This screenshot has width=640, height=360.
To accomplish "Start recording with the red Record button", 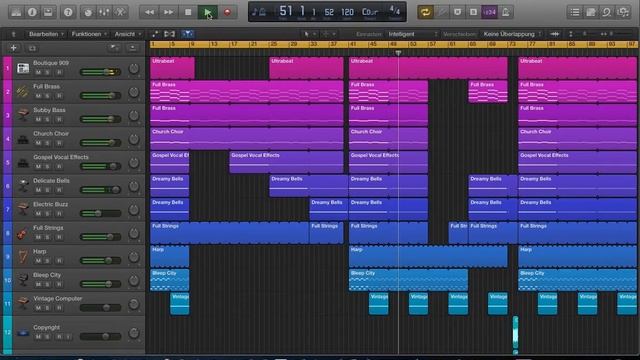I will [227, 12].
